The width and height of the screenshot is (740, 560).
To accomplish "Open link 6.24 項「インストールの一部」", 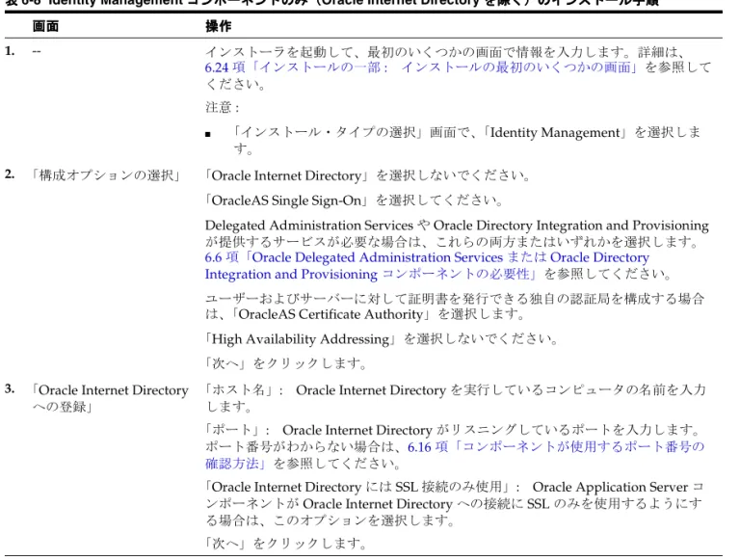I will tap(421, 67).
